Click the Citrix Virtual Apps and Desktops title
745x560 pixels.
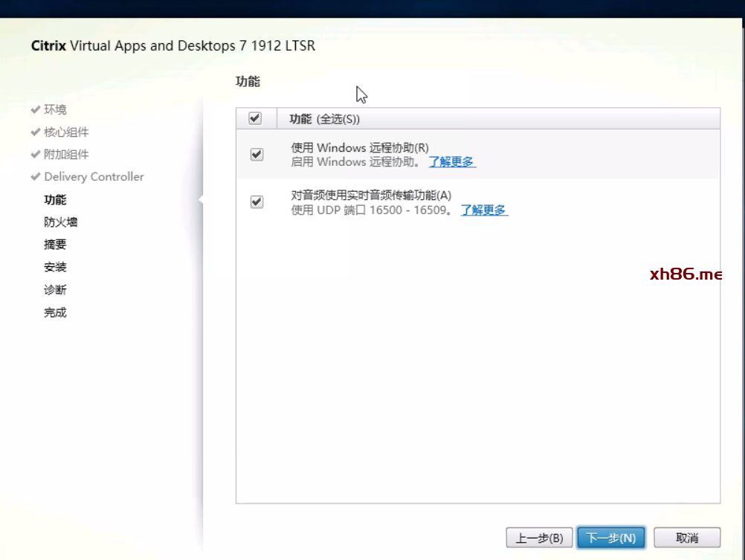coord(173,45)
